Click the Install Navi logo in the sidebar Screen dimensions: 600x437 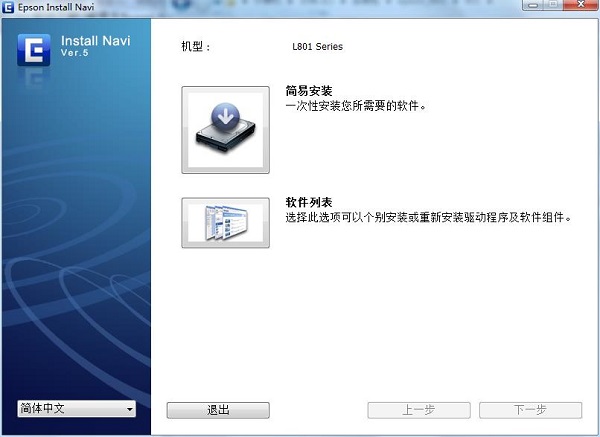click(x=34, y=50)
